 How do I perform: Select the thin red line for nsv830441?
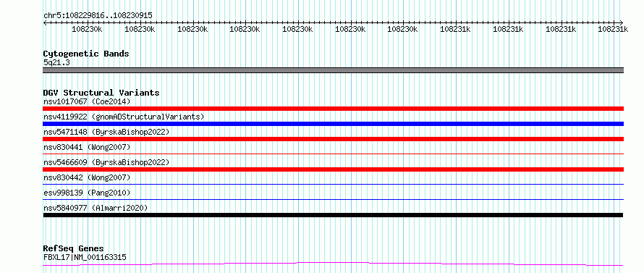(x=333, y=154)
